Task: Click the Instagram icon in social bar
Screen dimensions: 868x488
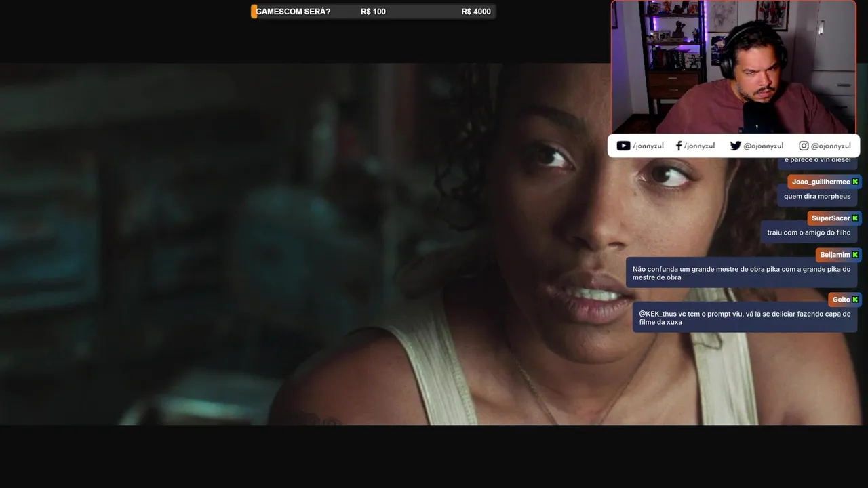Action: (x=804, y=146)
